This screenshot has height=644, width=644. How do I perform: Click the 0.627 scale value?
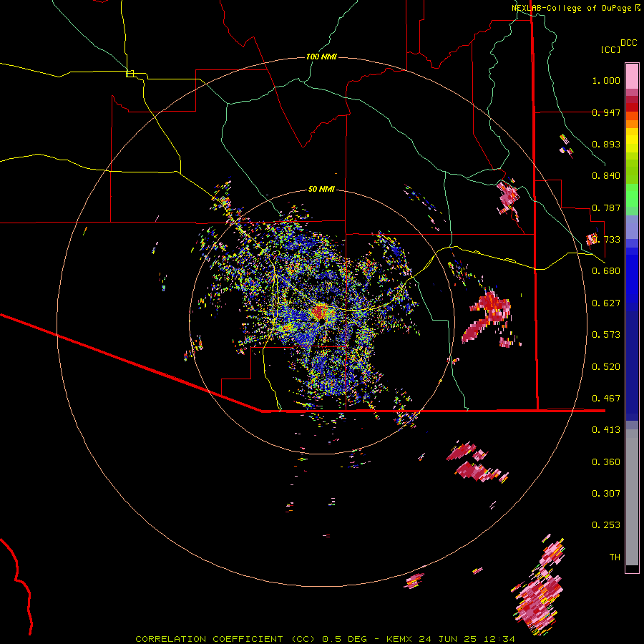coord(606,303)
